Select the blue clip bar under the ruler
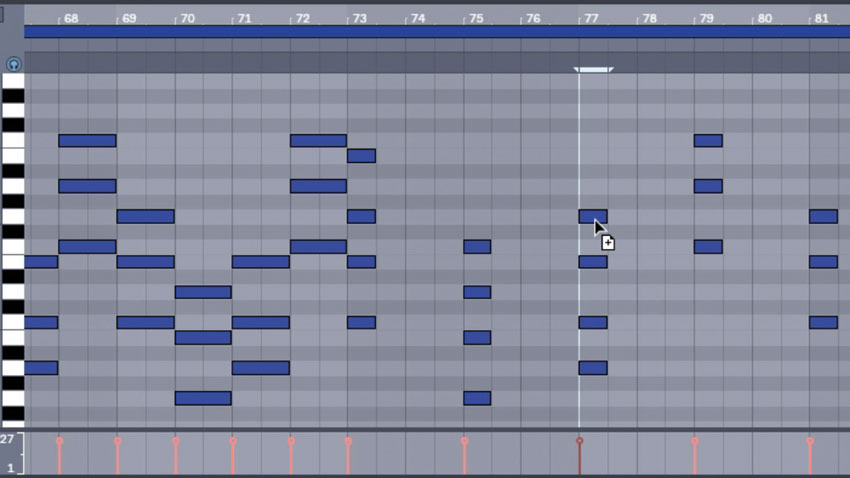850x478 pixels. point(437,32)
